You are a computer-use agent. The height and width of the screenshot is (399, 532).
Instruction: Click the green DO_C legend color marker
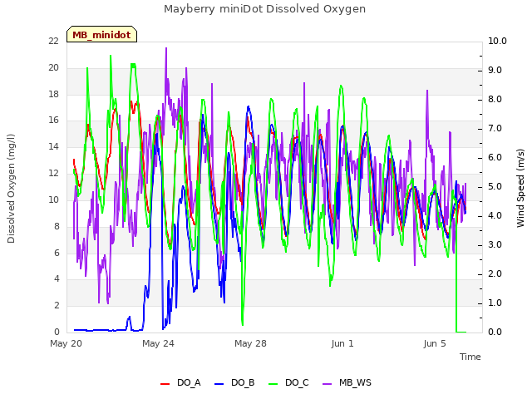pyautogui.click(x=273, y=384)
